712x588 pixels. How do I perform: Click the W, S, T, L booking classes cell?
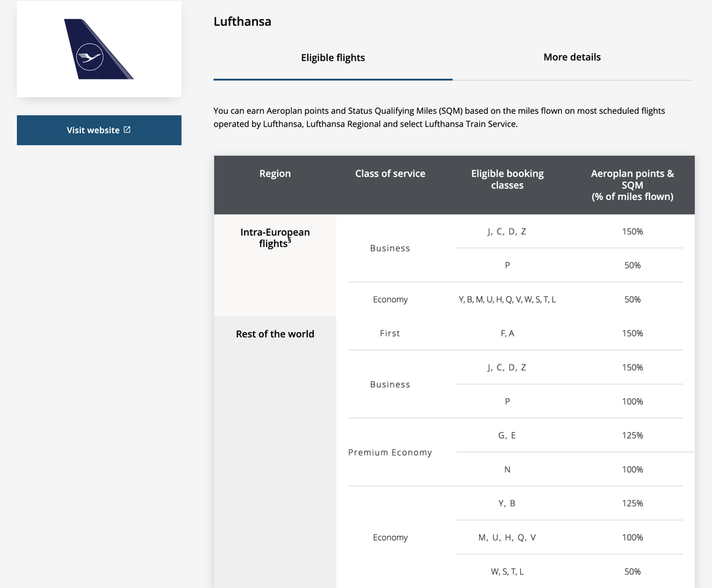pos(507,572)
